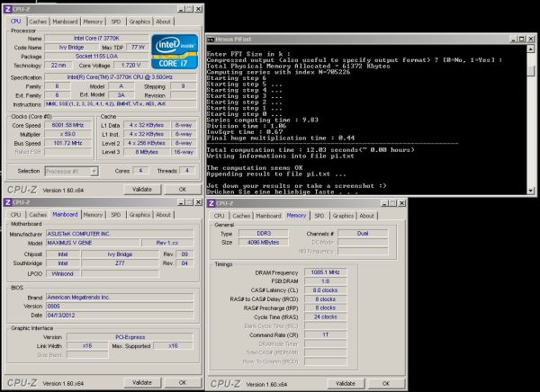Click the Graphic Interface Version PCI-Express field

(130, 337)
